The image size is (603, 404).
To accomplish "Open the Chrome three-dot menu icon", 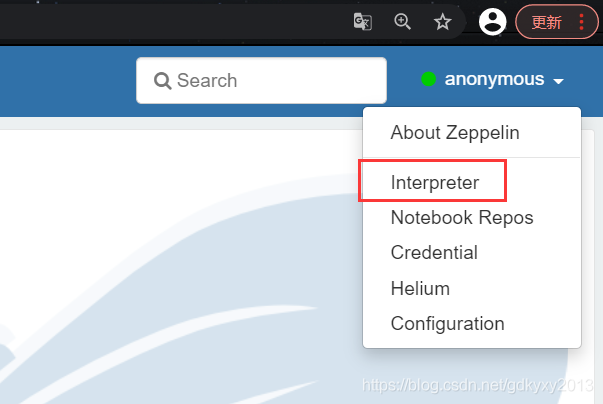I will (582, 22).
